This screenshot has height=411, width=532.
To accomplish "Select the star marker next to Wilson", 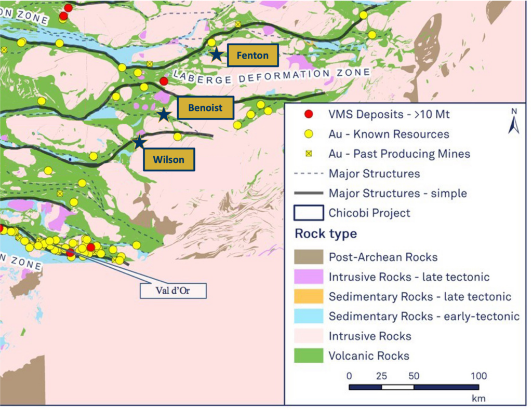I will coord(139,142).
